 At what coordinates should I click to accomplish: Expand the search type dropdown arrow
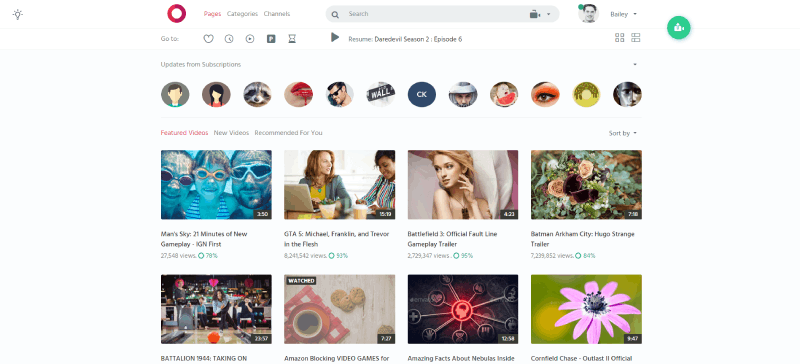point(548,14)
